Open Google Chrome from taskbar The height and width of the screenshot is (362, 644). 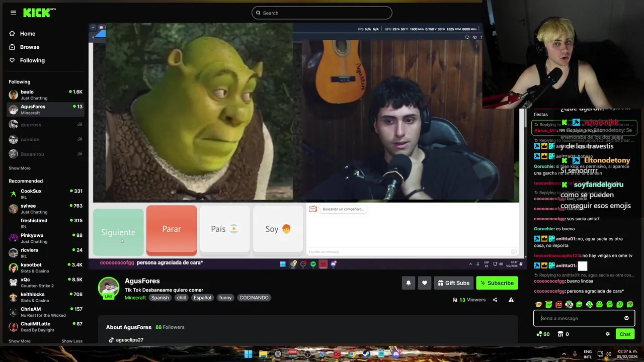352,354
